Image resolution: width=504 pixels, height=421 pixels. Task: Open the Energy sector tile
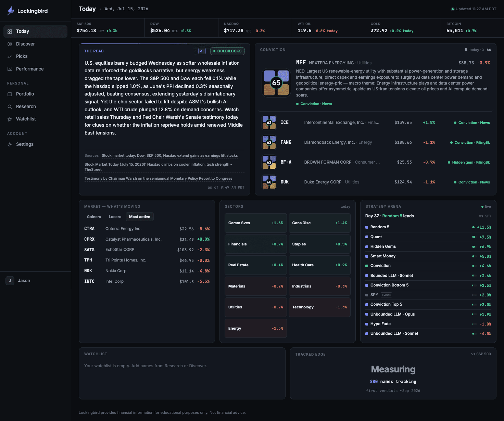pos(256,328)
